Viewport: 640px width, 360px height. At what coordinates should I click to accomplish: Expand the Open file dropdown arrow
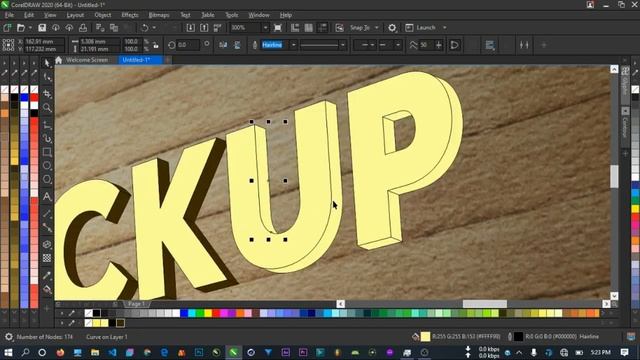click(x=30, y=27)
